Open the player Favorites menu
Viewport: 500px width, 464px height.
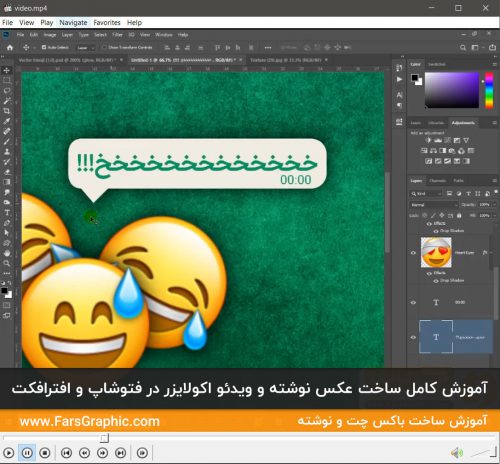tap(107, 23)
